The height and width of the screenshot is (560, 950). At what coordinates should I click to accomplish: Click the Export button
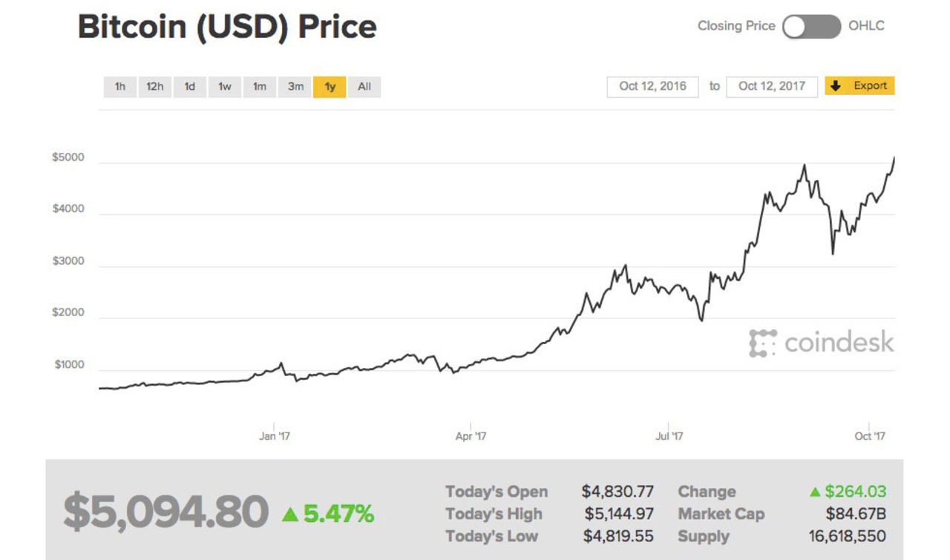859,85
